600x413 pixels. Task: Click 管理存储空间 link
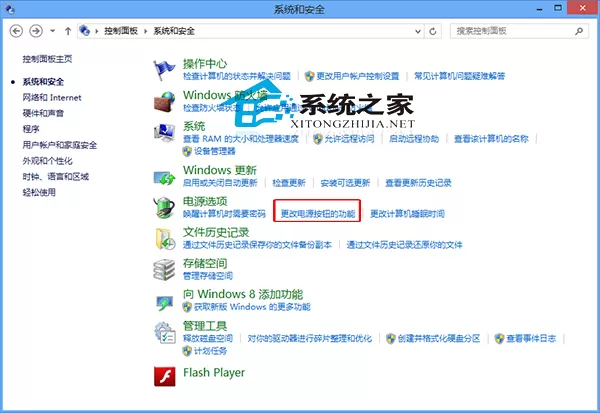[x=208, y=276]
